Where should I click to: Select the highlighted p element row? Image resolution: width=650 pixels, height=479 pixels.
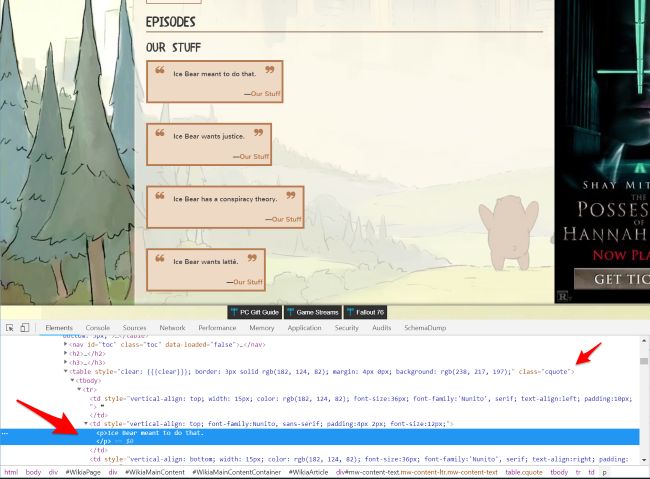click(x=320, y=437)
